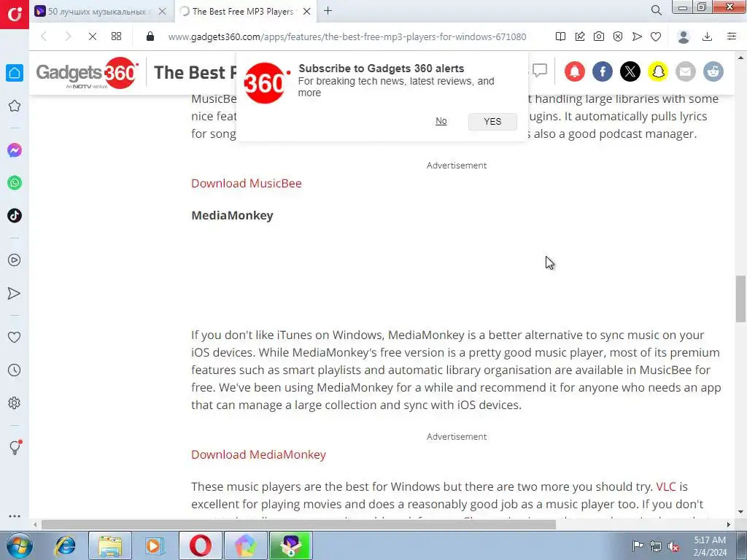
Task: Click the address bar edit pencil icon
Action: pos(580,36)
